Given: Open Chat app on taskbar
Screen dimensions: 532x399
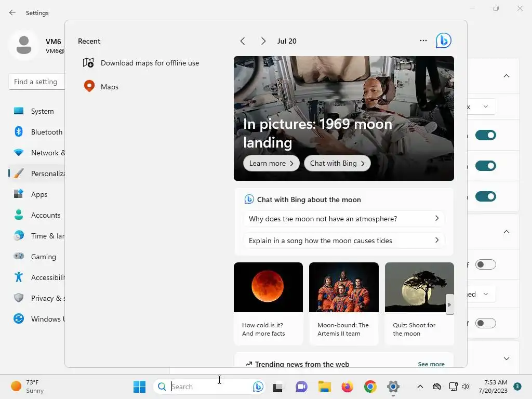Looking at the screenshot, I should pyautogui.click(x=301, y=387).
